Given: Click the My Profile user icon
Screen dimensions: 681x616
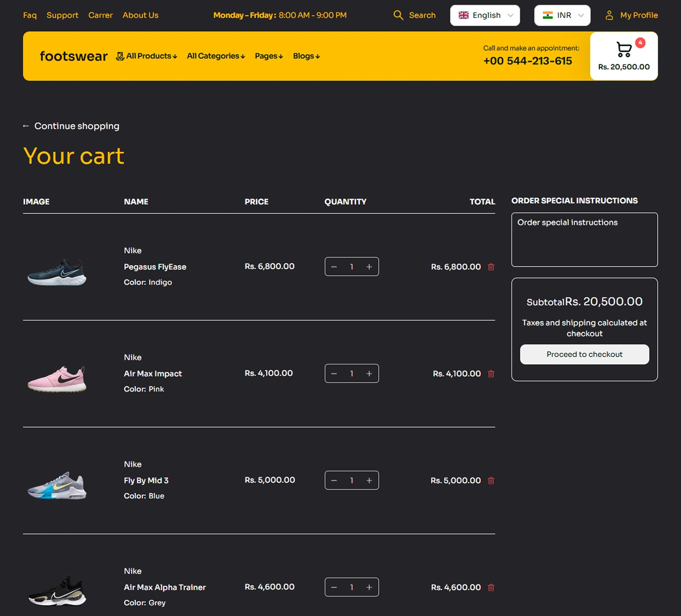Looking at the screenshot, I should [609, 15].
